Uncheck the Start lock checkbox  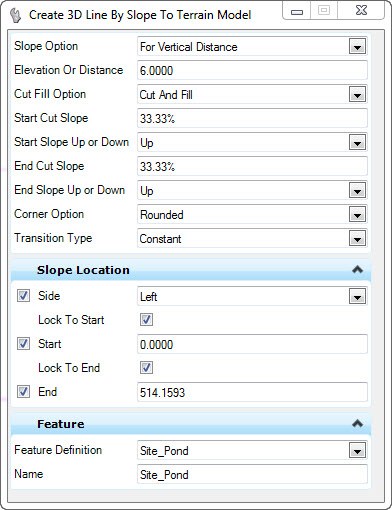[24, 344]
